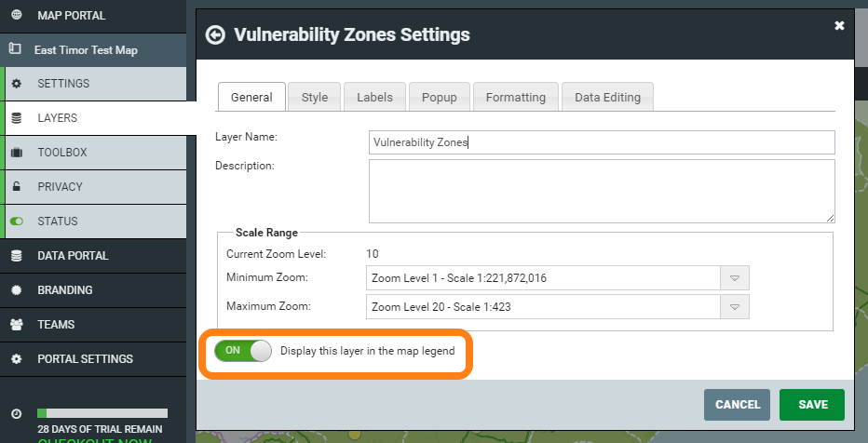This screenshot has height=443, width=868.
Task: Click the back arrow icon in Settings header
Action: (215, 34)
